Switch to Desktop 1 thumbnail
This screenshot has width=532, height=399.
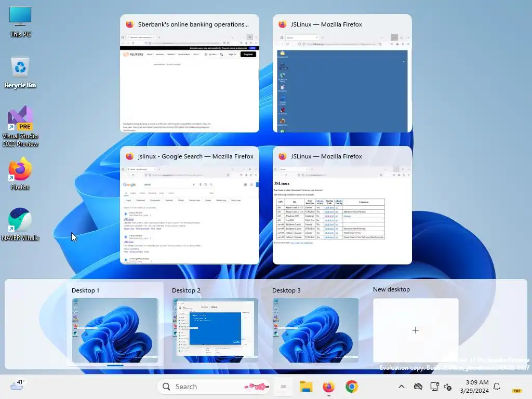[x=115, y=330]
